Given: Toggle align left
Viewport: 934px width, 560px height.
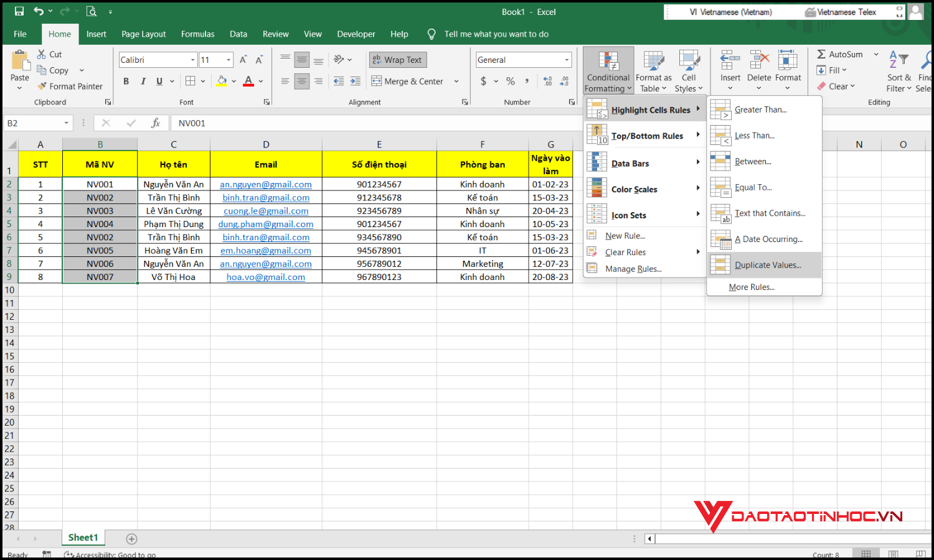Looking at the screenshot, I should coord(285,81).
